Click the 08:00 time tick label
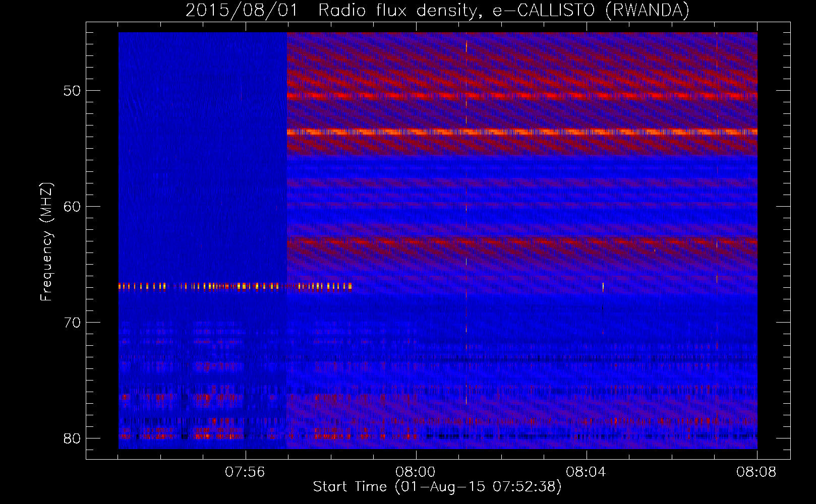The height and width of the screenshot is (504, 816). click(x=416, y=472)
